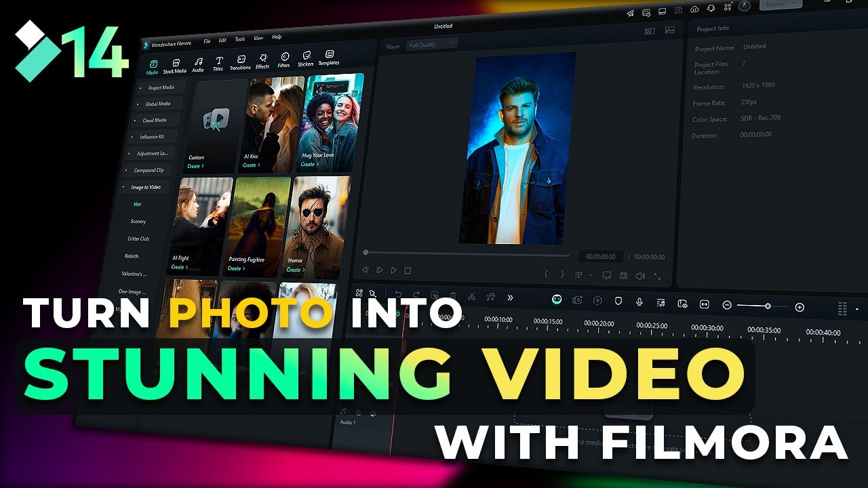Screen dimensions: 868x488
Task: Open the Transitions tab
Action: point(241,64)
